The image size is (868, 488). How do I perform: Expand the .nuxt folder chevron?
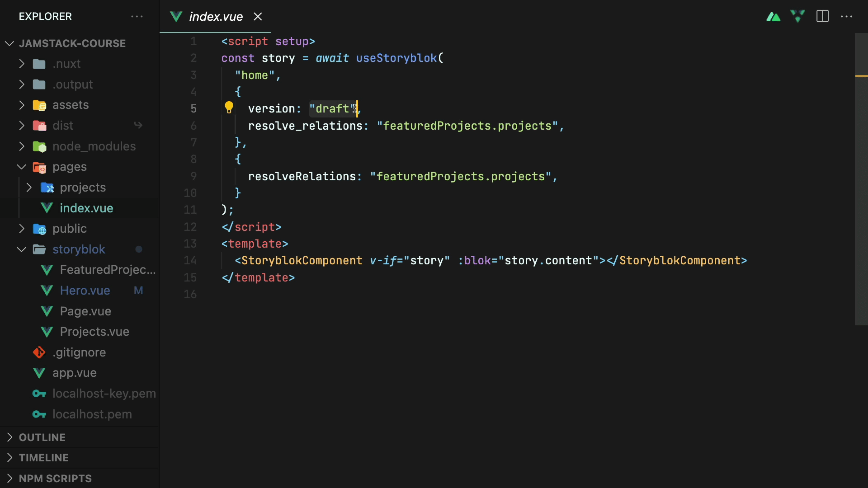[x=21, y=64]
